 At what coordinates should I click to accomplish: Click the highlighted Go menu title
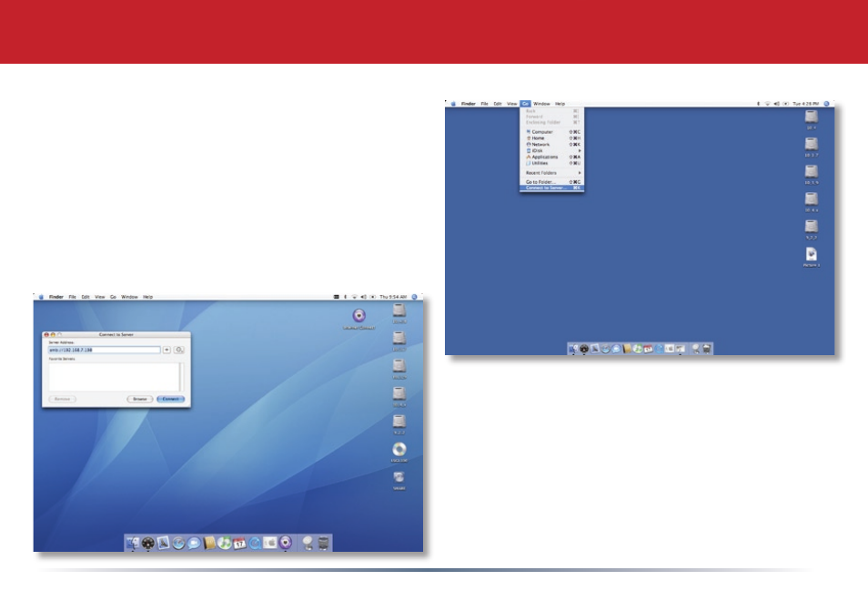point(525,104)
